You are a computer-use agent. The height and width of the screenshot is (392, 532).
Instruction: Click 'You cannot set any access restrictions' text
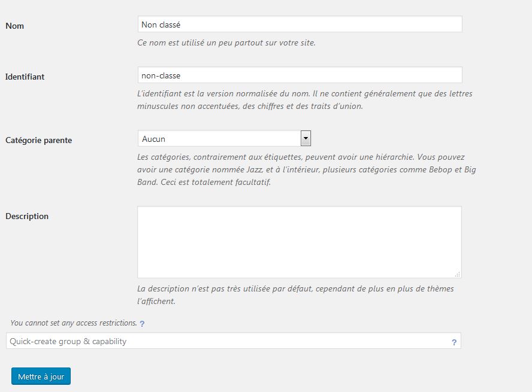74,323
